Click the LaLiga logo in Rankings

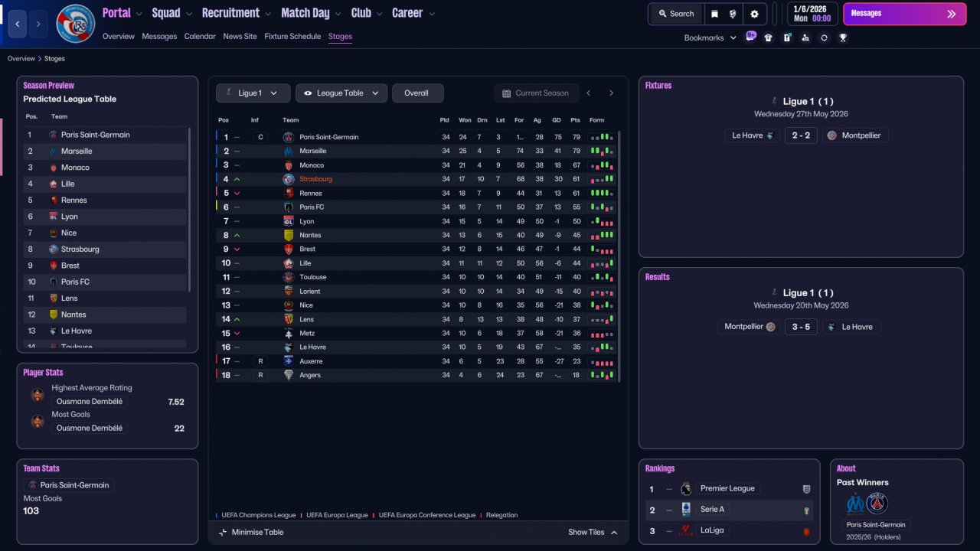686,530
